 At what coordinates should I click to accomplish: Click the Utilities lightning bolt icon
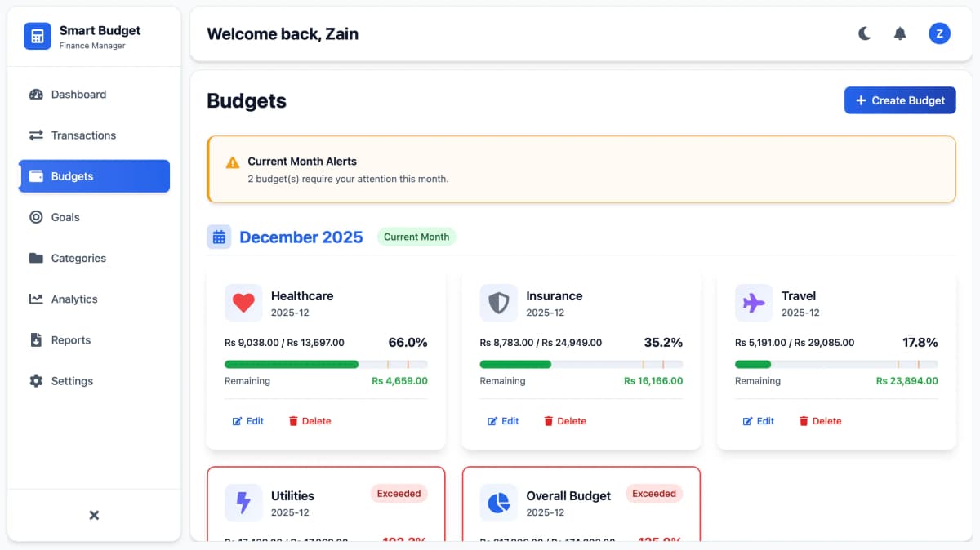click(243, 503)
